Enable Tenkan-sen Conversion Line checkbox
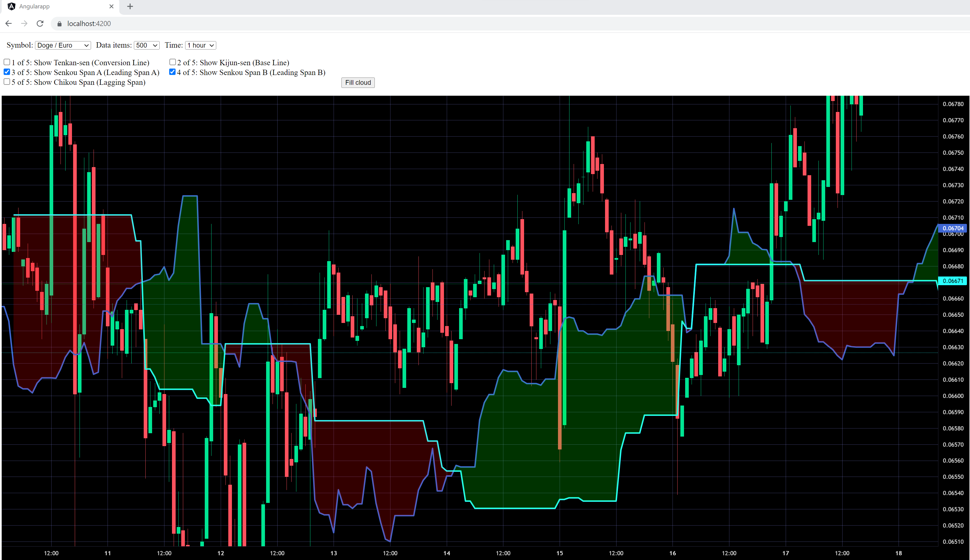 [7, 62]
